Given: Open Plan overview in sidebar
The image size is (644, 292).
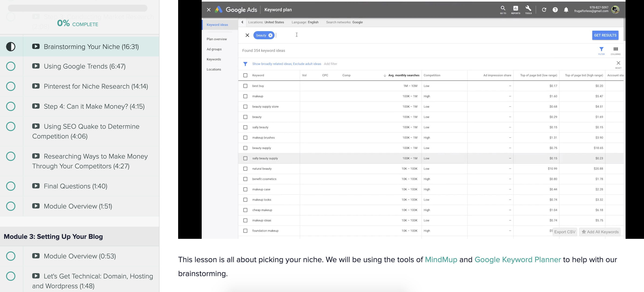Looking at the screenshot, I should coord(217,39).
